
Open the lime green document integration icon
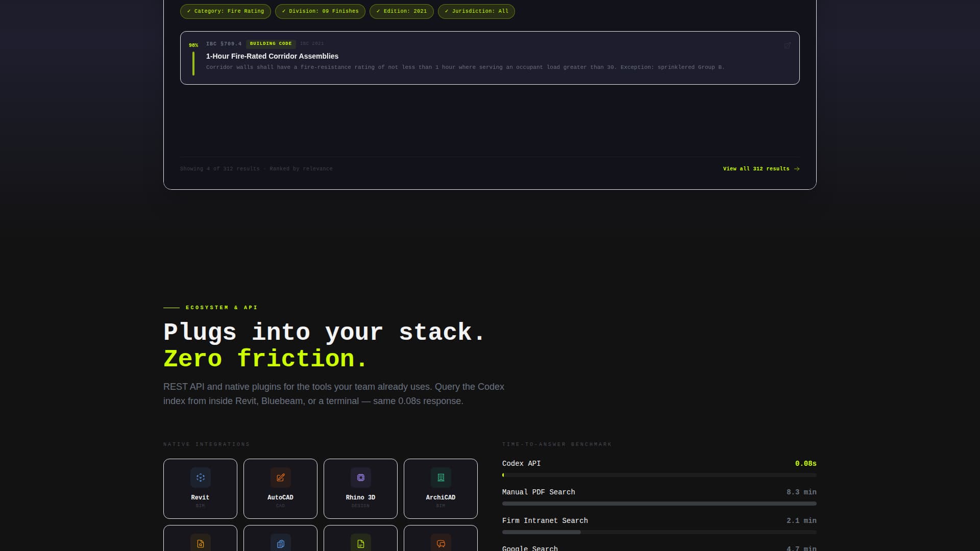click(x=360, y=543)
